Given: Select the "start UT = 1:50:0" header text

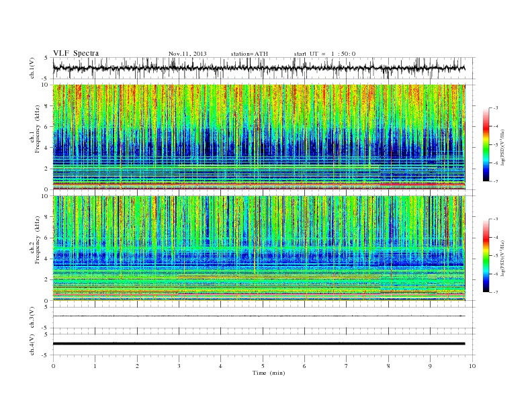Looking at the screenshot, I should click(324, 54).
